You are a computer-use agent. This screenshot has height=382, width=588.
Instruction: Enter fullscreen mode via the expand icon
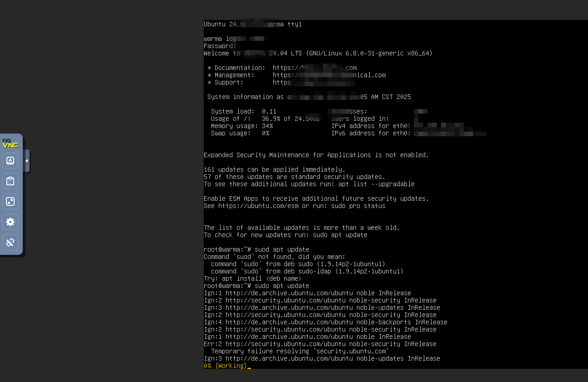point(10,201)
